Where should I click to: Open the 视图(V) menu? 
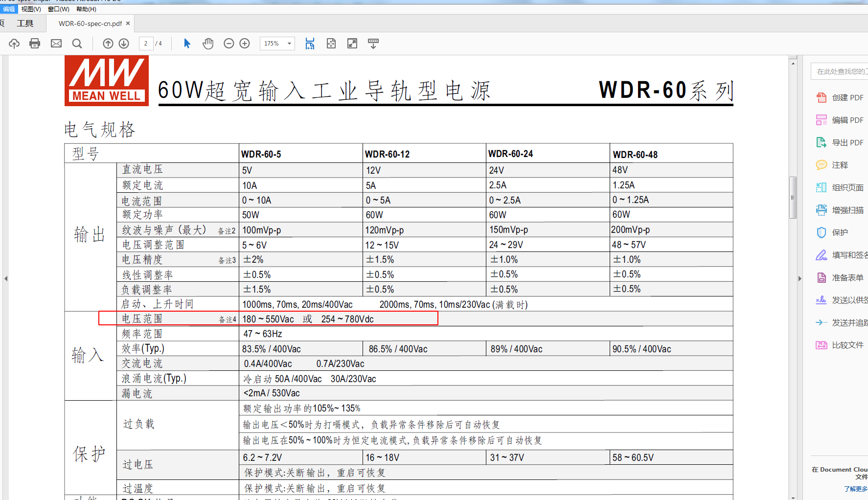pos(31,9)
